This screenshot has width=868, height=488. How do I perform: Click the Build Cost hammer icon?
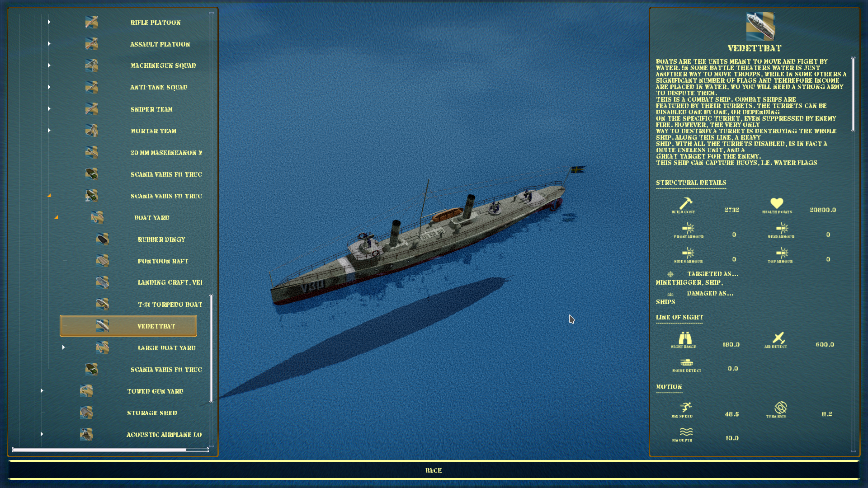pos(685,203)
